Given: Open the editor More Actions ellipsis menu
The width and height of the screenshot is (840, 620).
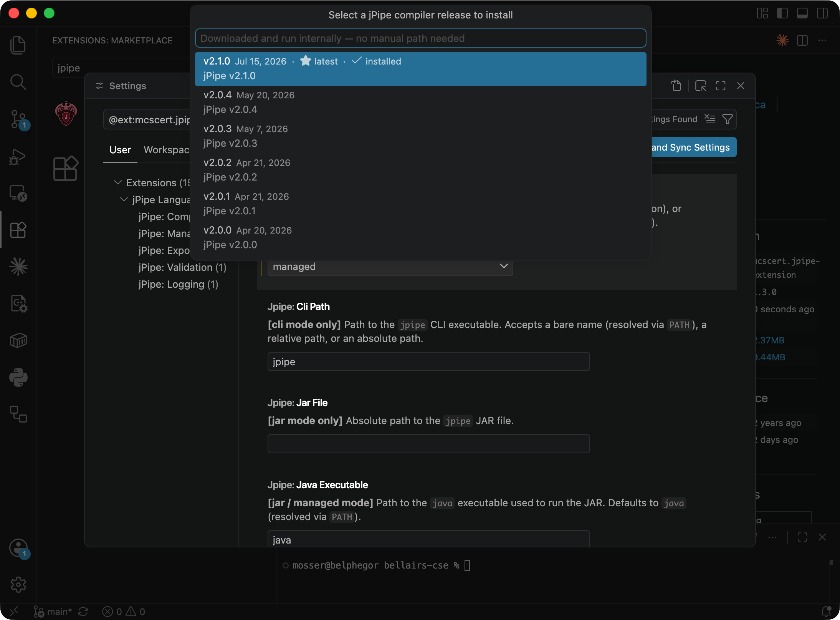Looking at the screenshot, I should pos(822,40).
